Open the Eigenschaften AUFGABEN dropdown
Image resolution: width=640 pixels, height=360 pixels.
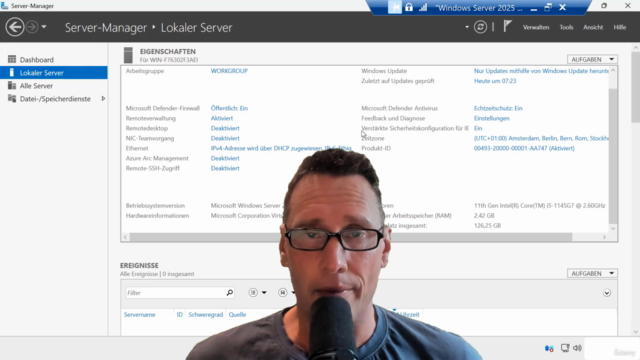592,59
